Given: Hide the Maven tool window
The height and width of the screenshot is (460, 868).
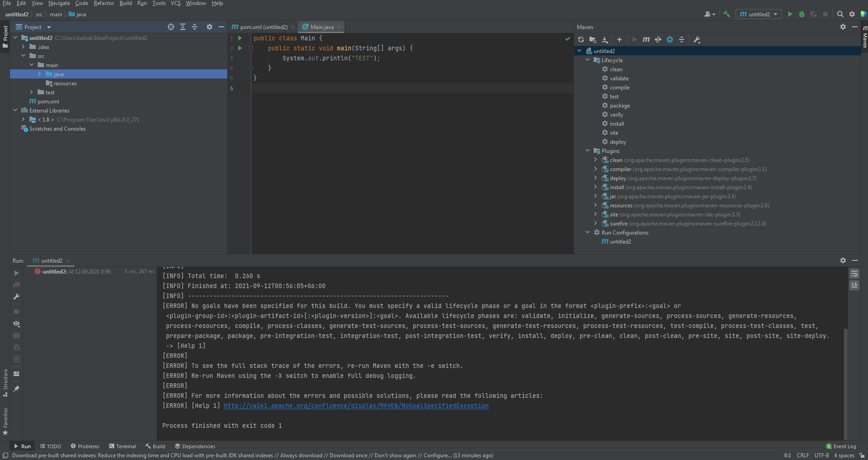Looking at the screenshot, I should [x=855, y=27].
